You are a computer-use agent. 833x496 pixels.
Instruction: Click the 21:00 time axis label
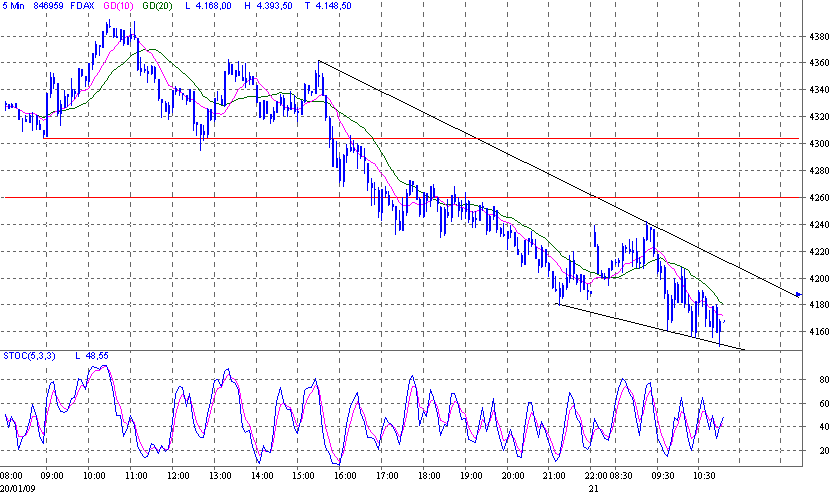(x=554, y=476)
